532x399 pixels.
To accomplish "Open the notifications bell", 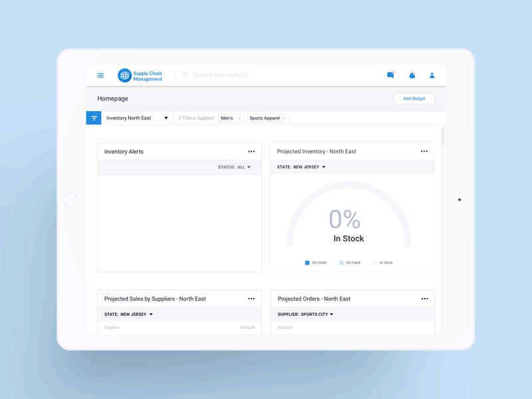I will (412, 75).
